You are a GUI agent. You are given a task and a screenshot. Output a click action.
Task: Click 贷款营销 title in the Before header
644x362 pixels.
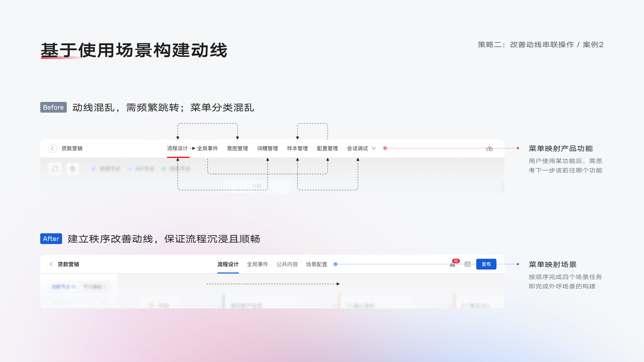click(x=72, y=148)
